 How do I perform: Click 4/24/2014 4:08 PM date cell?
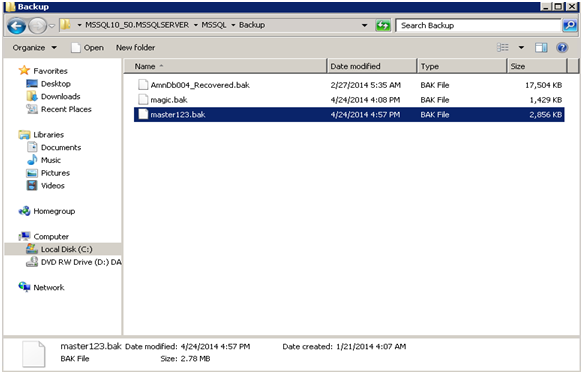365,100
